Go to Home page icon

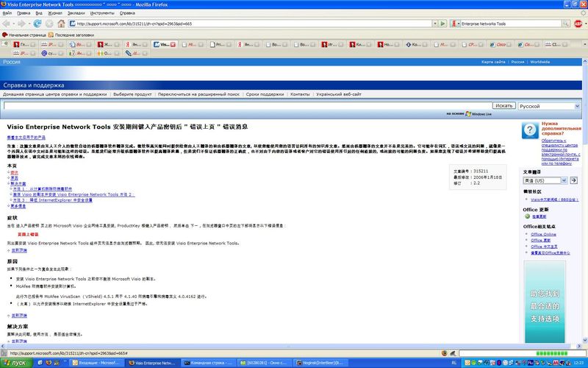point(61,24)
